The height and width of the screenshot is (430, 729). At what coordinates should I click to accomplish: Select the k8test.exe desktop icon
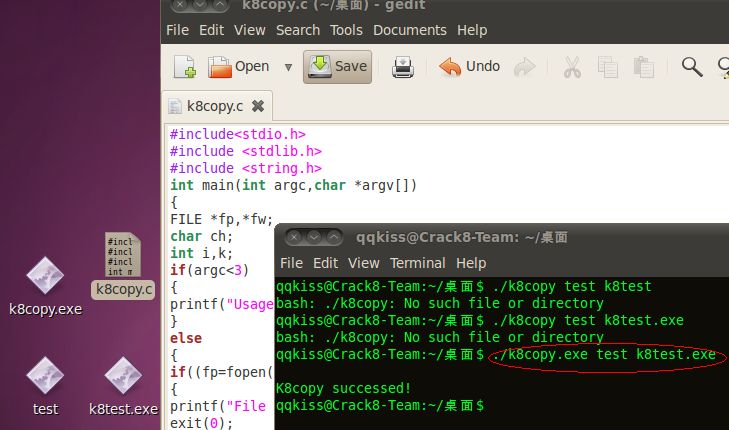point(123,386)
